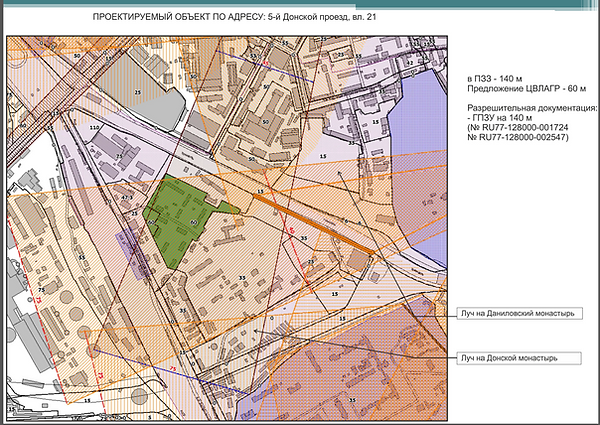600x425 pixels.
Task: Click the small purple rectangle left of green plot
Action: pos(132,253)
